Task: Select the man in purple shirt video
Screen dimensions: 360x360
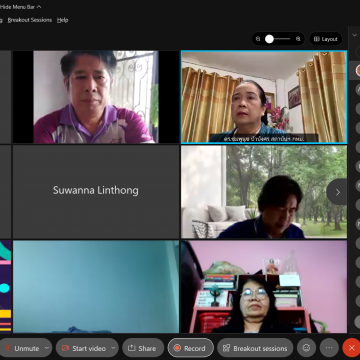Action: [96, 97]
